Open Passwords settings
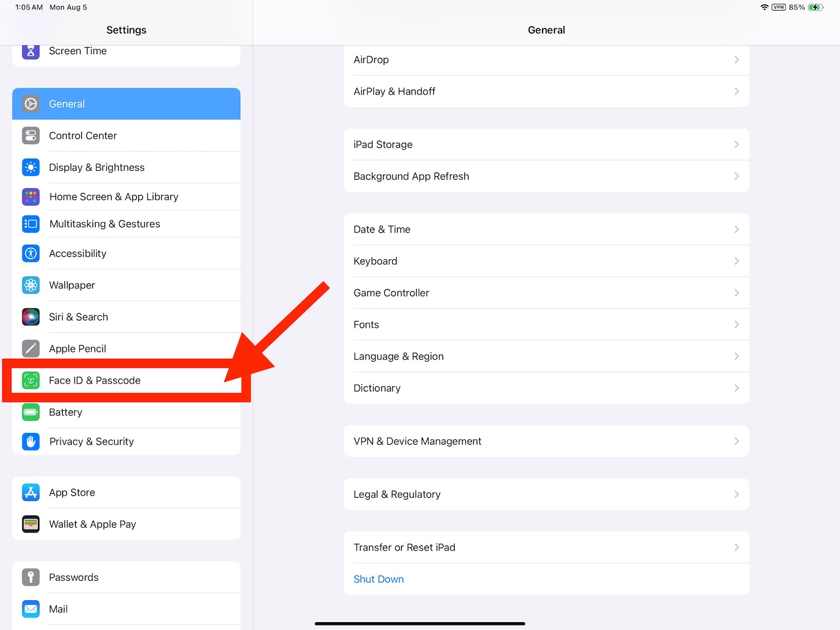The height and width of the screenshot is (630, 840). click(x=126, y=577)
